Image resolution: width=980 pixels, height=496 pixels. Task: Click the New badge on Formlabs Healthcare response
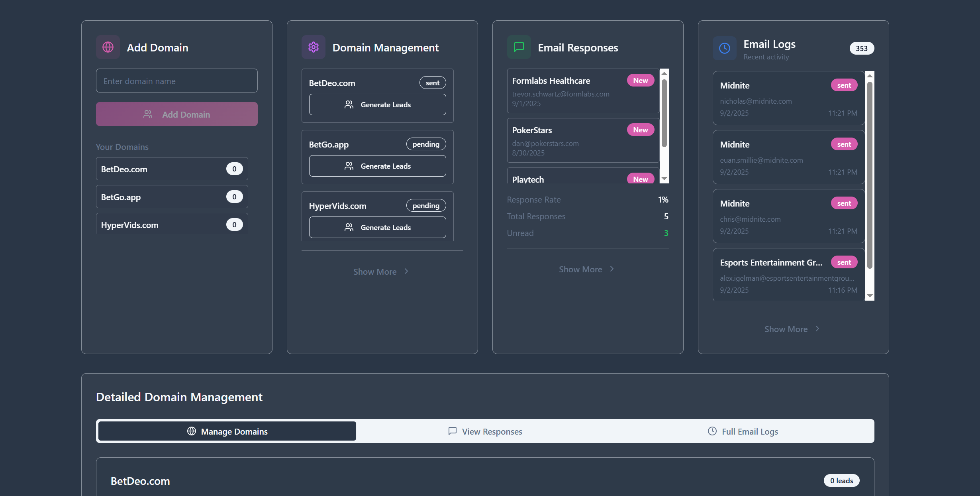[640, 81]
